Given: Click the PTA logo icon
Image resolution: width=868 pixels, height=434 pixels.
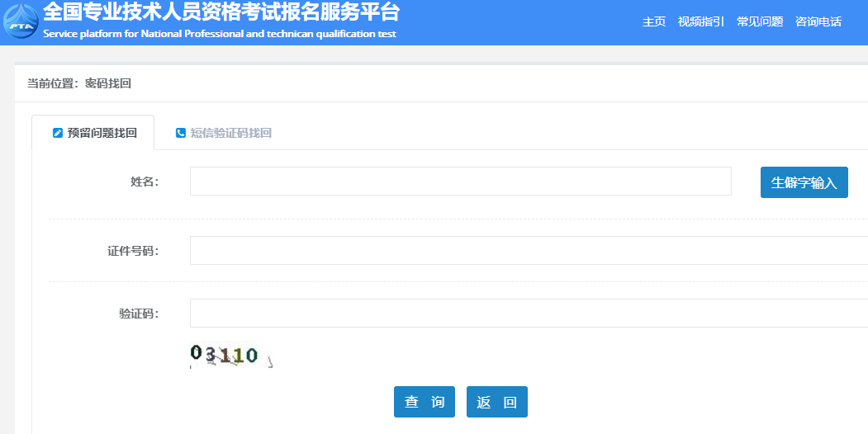Looking at the screenshot, I should click(x=21, y=21).
